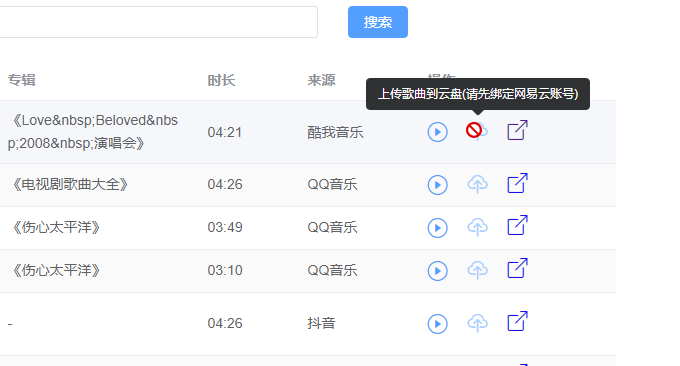680x366 pixels.
Task: Click the 抖音 source cell
Action: (321, 324)
